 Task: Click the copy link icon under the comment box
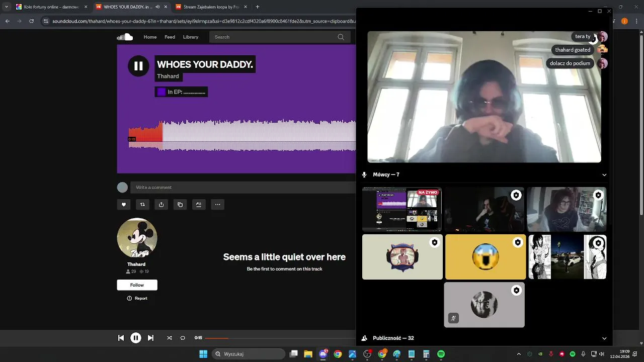[180, 205]
